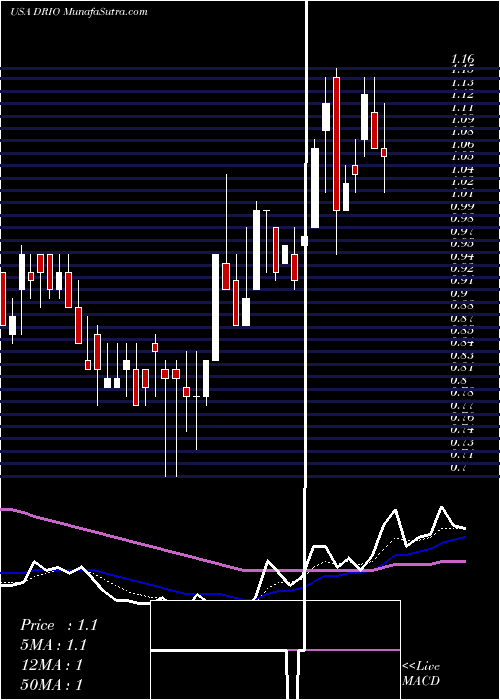Click the 0.99 price axis label

point(462,206)
